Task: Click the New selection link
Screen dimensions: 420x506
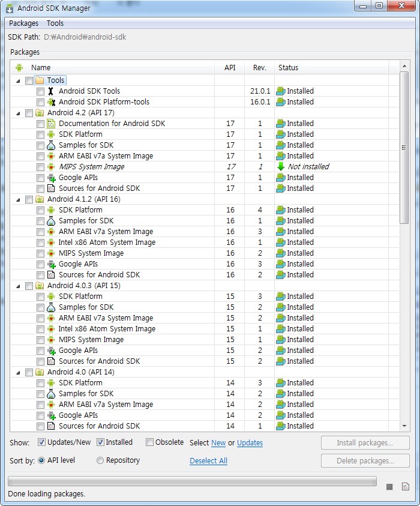Action: pyautogui.click(x=218, y=443)
